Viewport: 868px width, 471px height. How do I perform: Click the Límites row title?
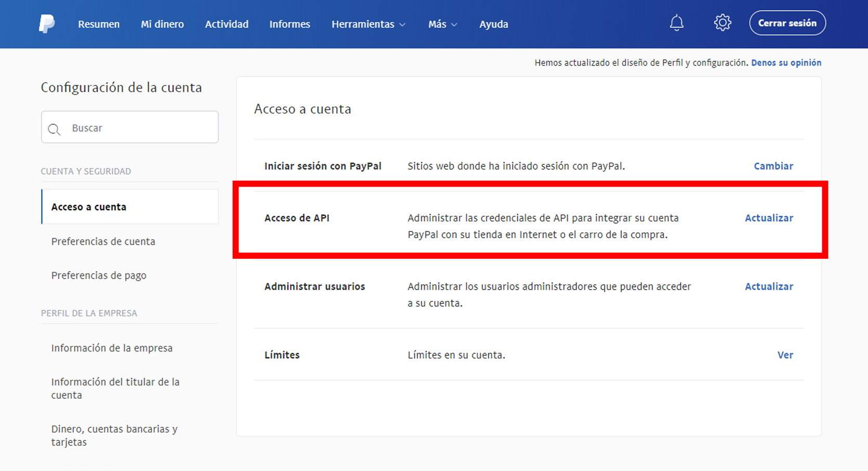pos(282,355)
